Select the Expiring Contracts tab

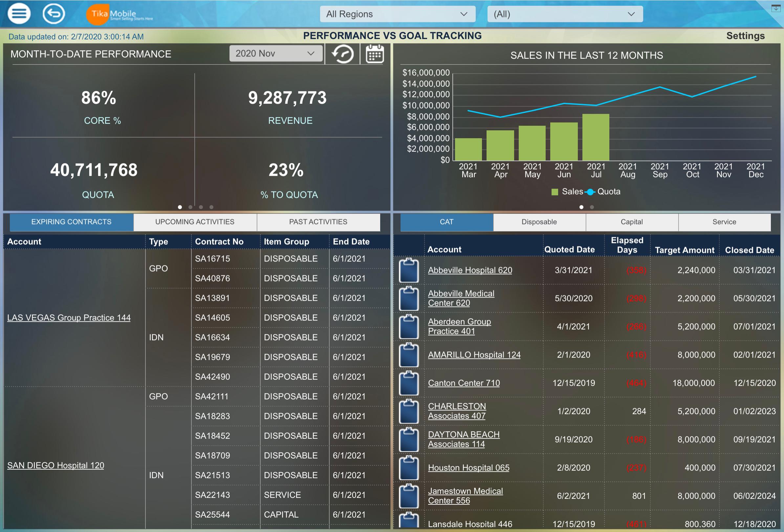point(72,222)
